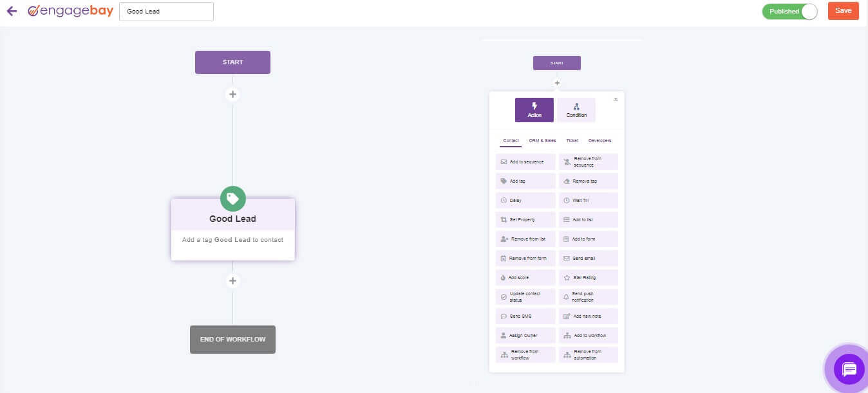Choose the Star Rating action
The width and height of the screenshot is (868, 393).
tap(588, 278)
